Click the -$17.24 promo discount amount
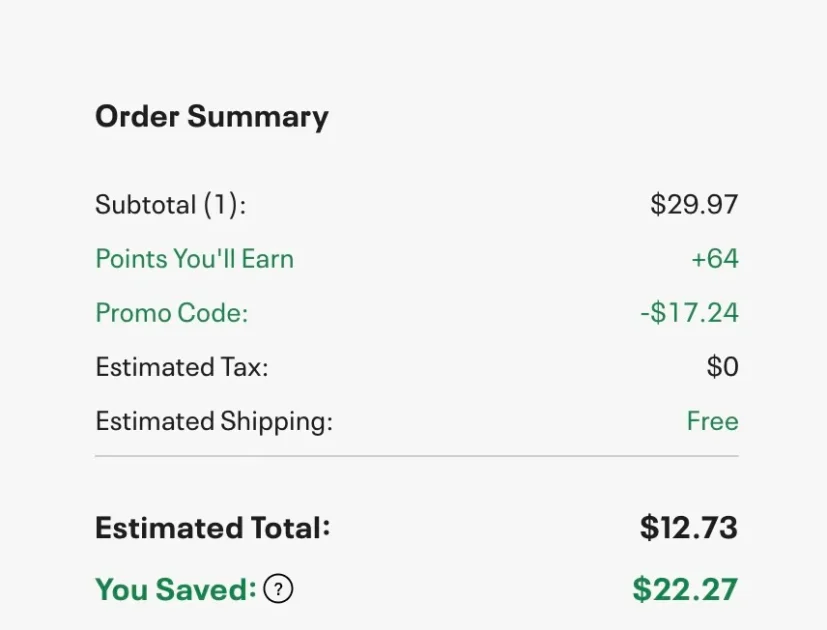The height and width of the screenshot is (630, 827). pos(689,313)
